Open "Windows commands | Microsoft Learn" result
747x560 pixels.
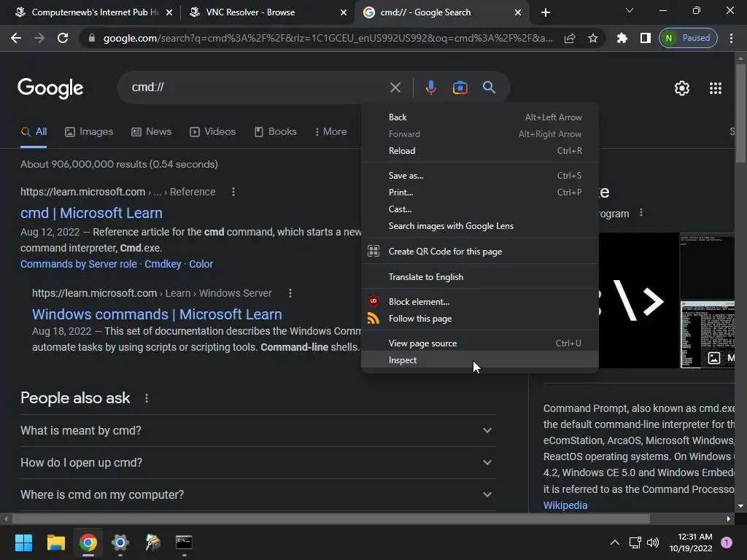[158, 314]
